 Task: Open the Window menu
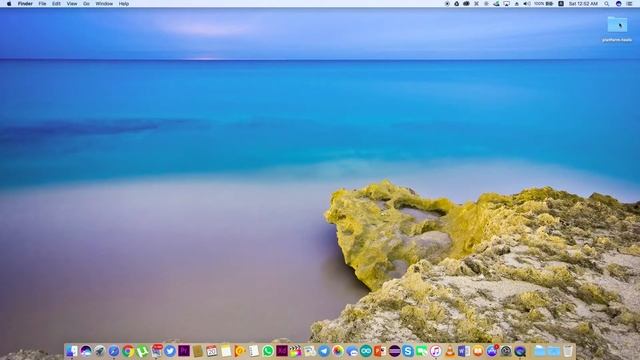[104, 4]
